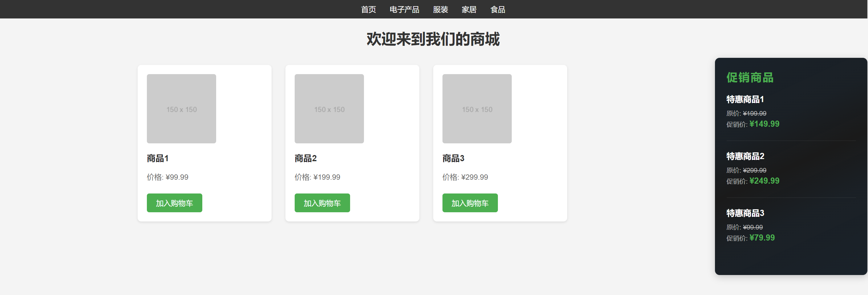Open 特惠商品1 in the promo panel
This screenshot has width=868, height=295.
745,99
